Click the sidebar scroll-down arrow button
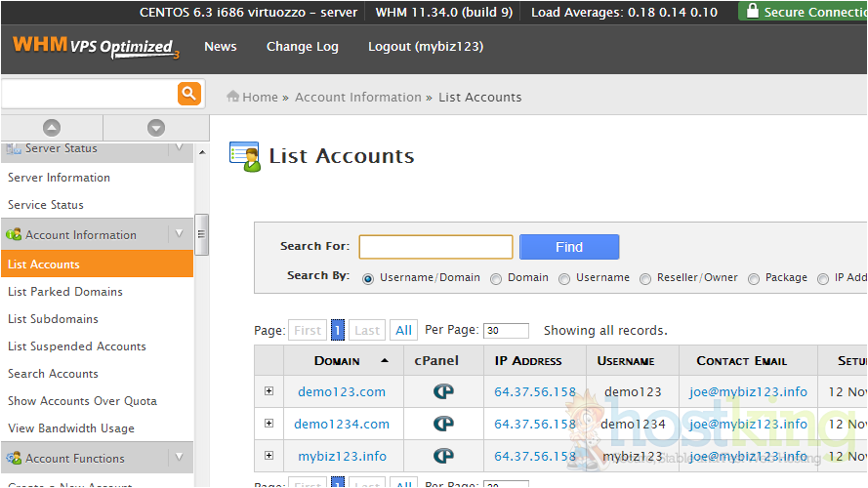 [156, 128]
